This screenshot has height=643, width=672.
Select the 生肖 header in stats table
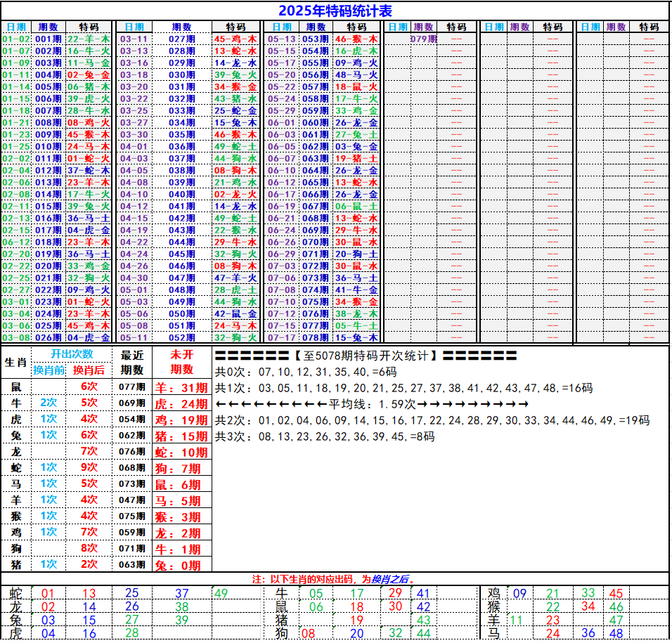tap(15, 363)
